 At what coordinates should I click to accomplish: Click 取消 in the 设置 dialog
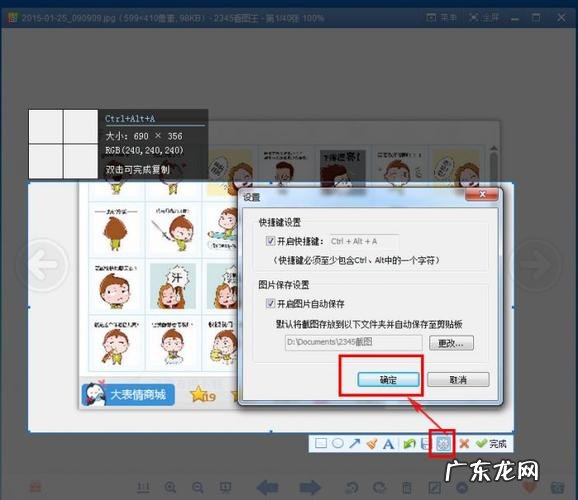tap(458, 379)
